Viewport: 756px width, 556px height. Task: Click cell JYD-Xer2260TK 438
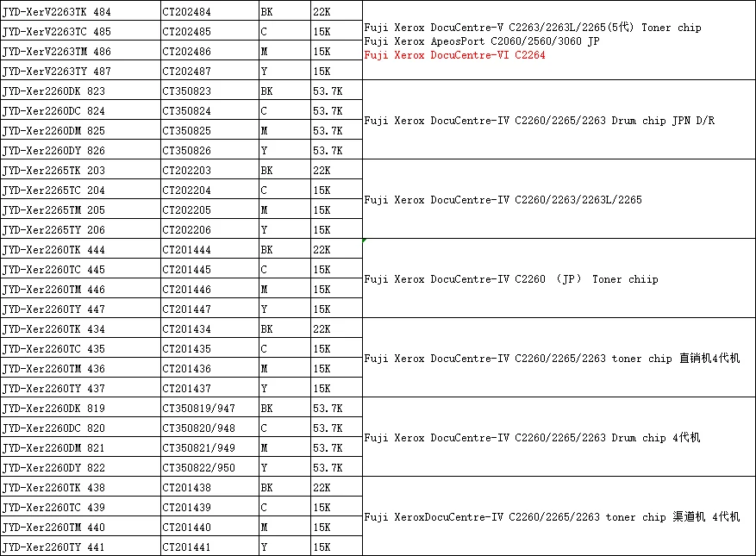pos(53,488)
